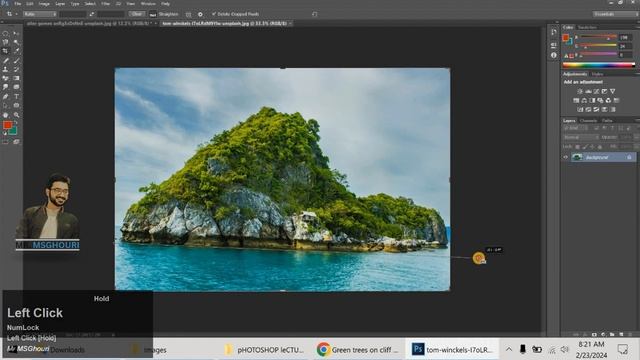Select the Horizontal Type tool
The height and width of the screenshot is (360, 640).
pyautogui.click(x=16, y=97)
